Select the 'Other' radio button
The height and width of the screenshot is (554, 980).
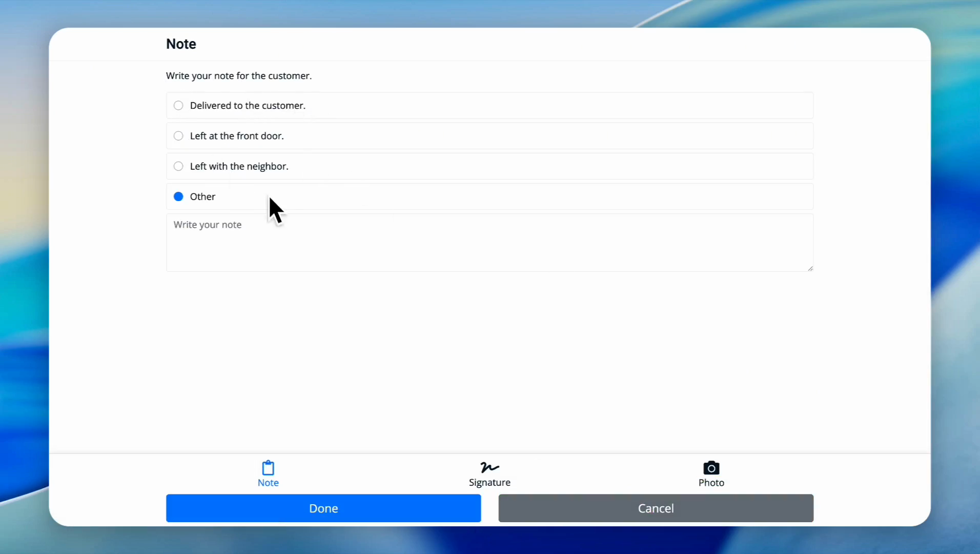[178, 196]
